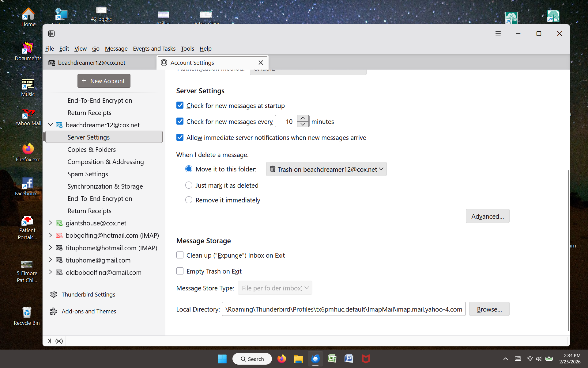The height and width of the screenshot is (368, 588).
Task: Collapse the beachdreamer12@cox.net account tree
Action: pos(51,125)
